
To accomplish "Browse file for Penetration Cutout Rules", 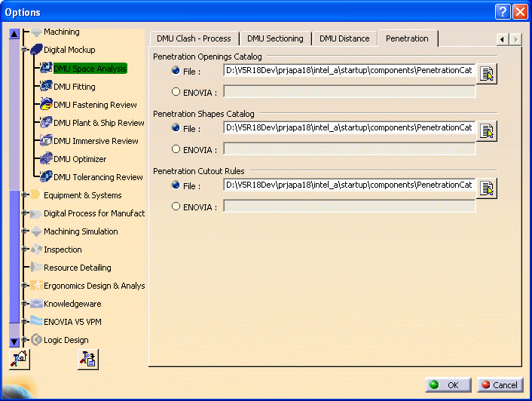I will [488, 188].
